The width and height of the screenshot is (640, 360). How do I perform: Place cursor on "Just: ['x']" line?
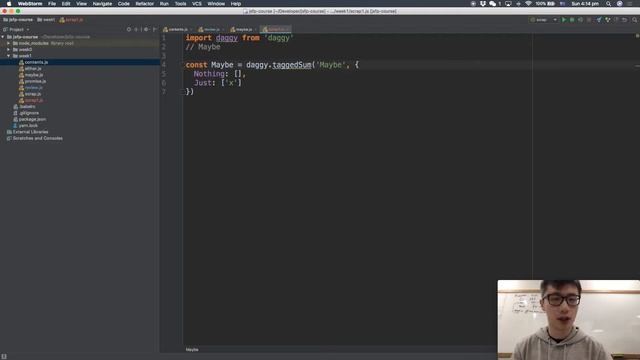218,83
